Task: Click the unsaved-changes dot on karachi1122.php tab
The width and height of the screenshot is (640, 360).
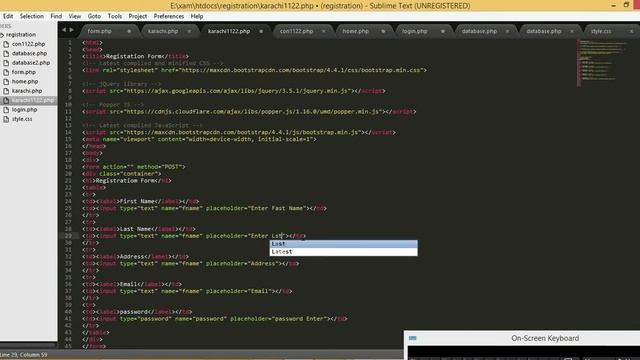Action: pos(261,31)
